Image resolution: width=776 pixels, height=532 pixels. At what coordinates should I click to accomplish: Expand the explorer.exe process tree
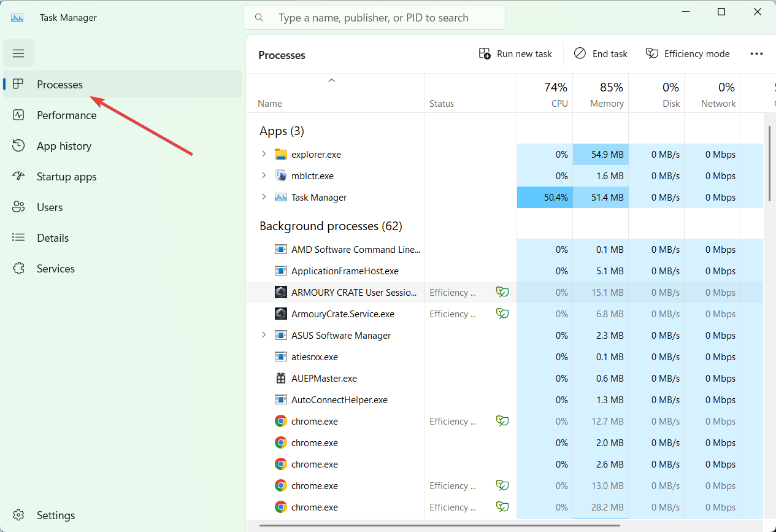click(264, 154)
